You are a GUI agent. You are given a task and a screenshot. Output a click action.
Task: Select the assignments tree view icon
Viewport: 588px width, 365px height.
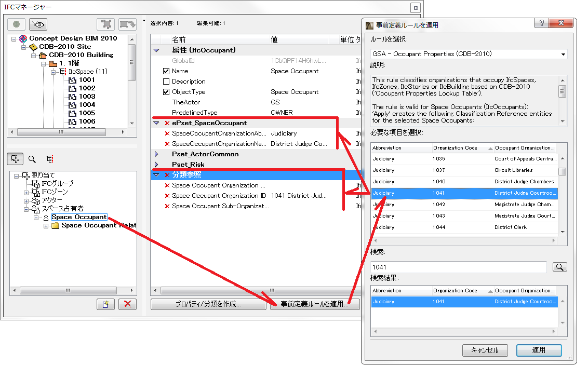point(15,159)
